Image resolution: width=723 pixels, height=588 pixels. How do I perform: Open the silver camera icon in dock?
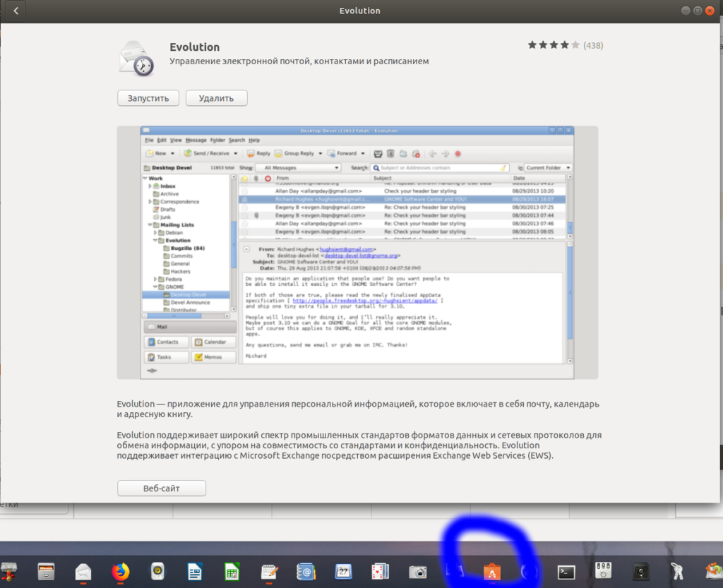pos(418,572)
